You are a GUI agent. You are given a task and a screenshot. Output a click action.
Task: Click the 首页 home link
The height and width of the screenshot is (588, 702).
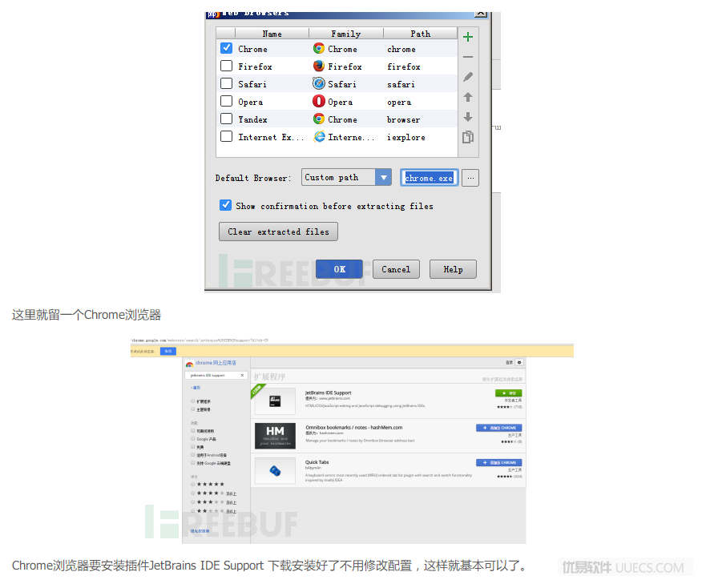(x=196, y=388)
